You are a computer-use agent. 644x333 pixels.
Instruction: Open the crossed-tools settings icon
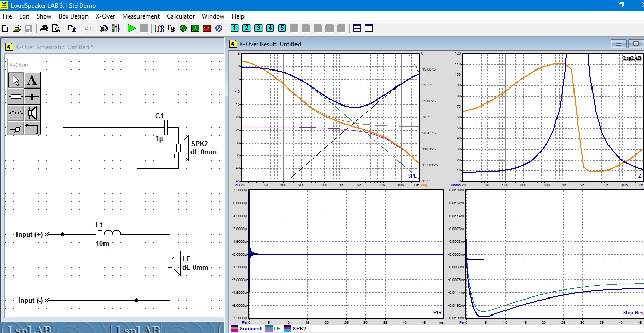104,28
